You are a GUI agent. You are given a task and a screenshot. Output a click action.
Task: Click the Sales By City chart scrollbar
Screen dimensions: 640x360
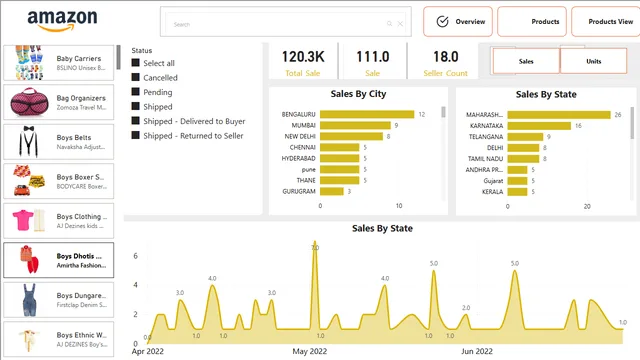click(x=443, y=112)
